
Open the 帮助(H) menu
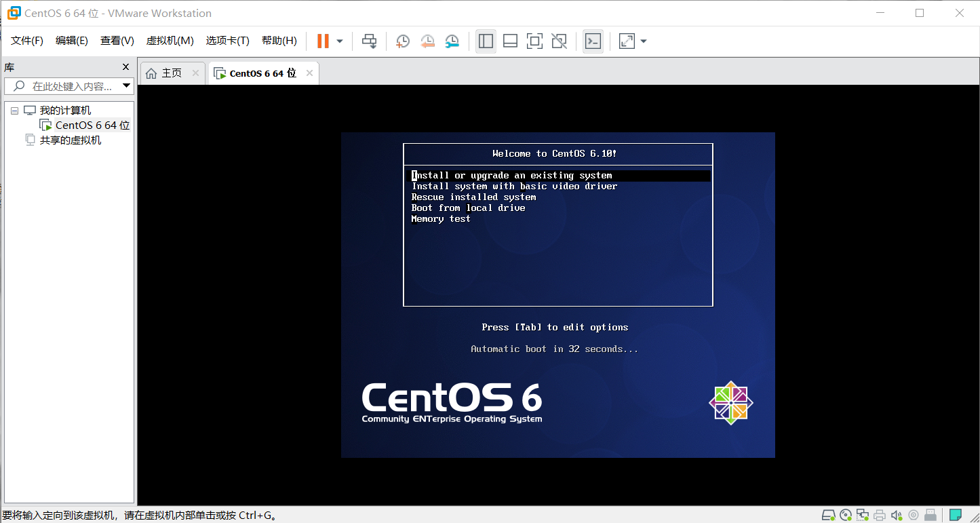coord(279,41)
